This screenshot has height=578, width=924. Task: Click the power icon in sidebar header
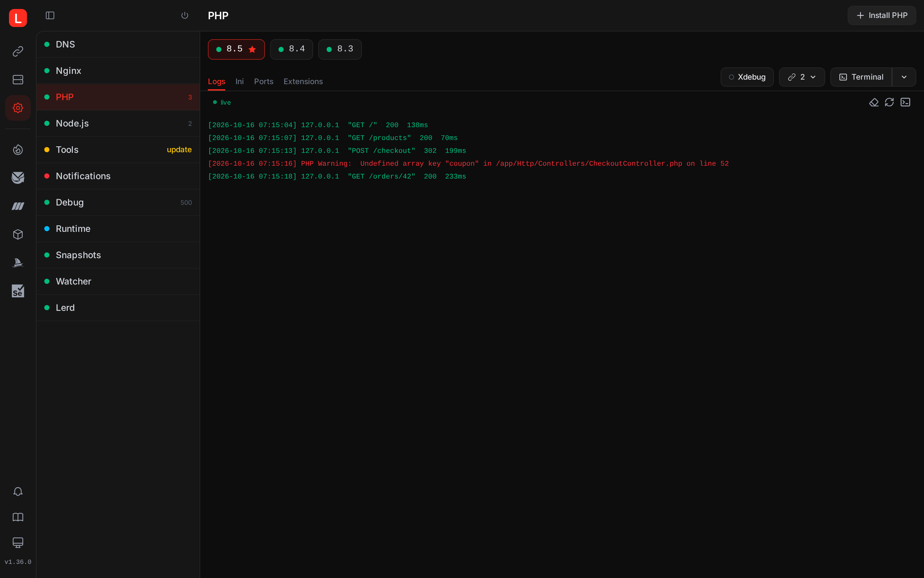(x=185, y=15)
